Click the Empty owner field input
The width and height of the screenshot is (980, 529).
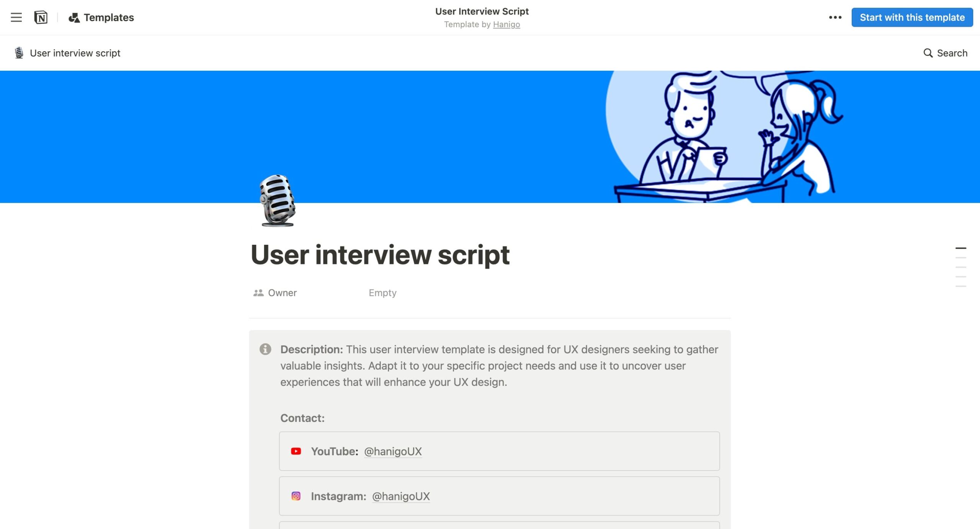point(382,292)
